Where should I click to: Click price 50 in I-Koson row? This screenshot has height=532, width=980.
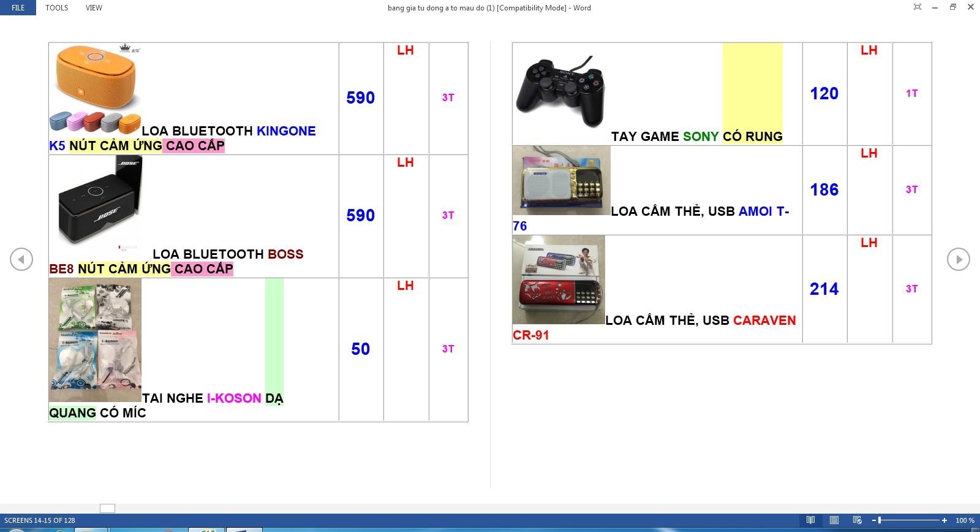pyautogui.click(x=361, y=349)
